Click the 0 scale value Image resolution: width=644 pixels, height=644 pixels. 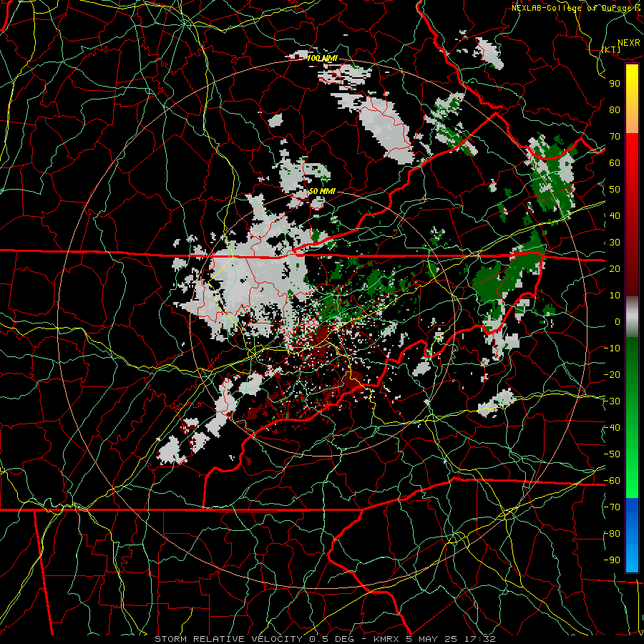pyautogui.click(x=618, y=321)
